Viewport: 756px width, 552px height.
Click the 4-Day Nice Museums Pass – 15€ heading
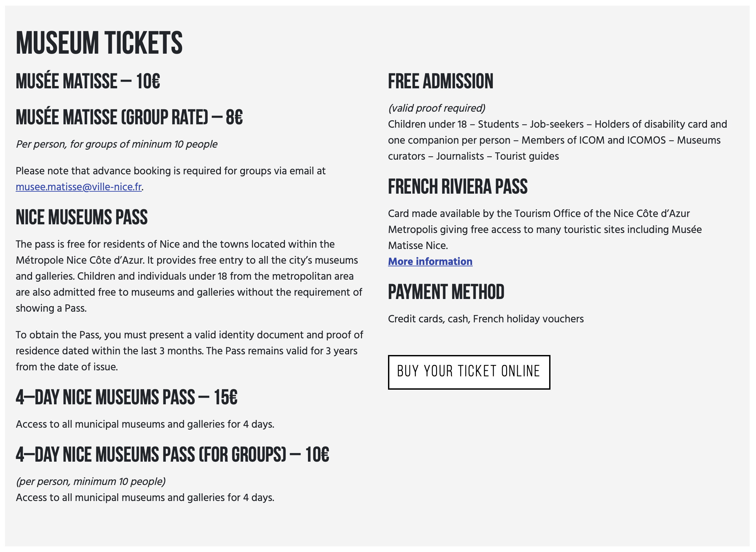126,397
